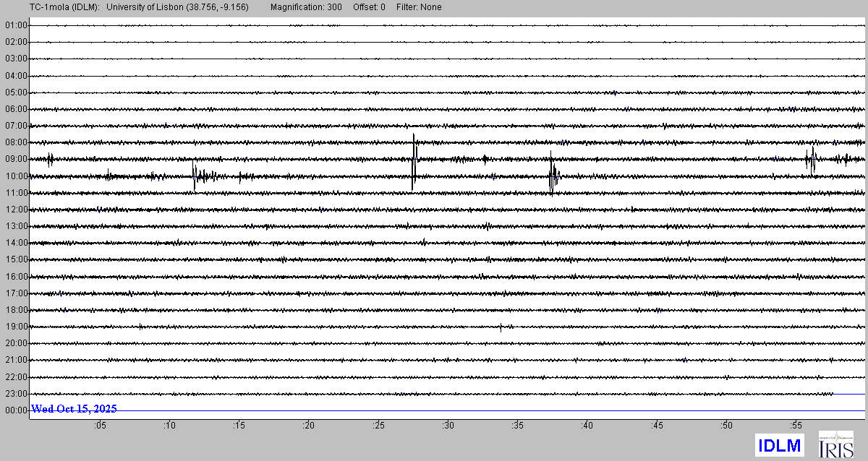Click the 01:00 hour row label

(x=15, y=25)
